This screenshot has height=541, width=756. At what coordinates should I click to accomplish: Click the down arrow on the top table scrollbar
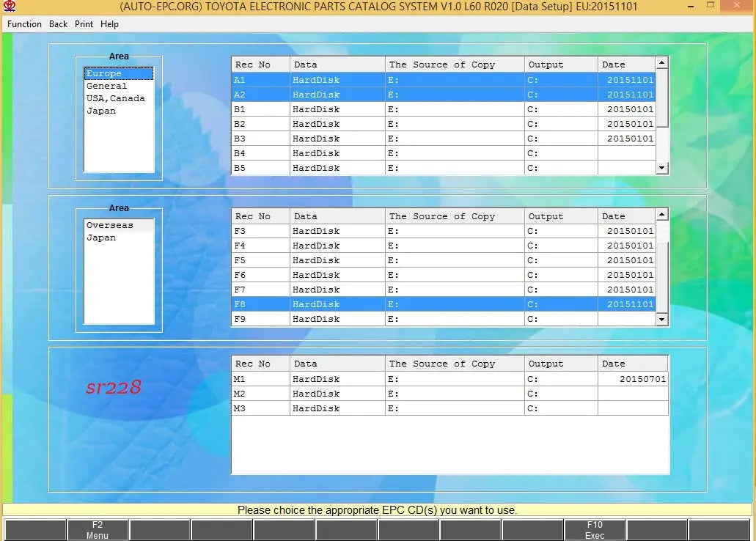661,168
